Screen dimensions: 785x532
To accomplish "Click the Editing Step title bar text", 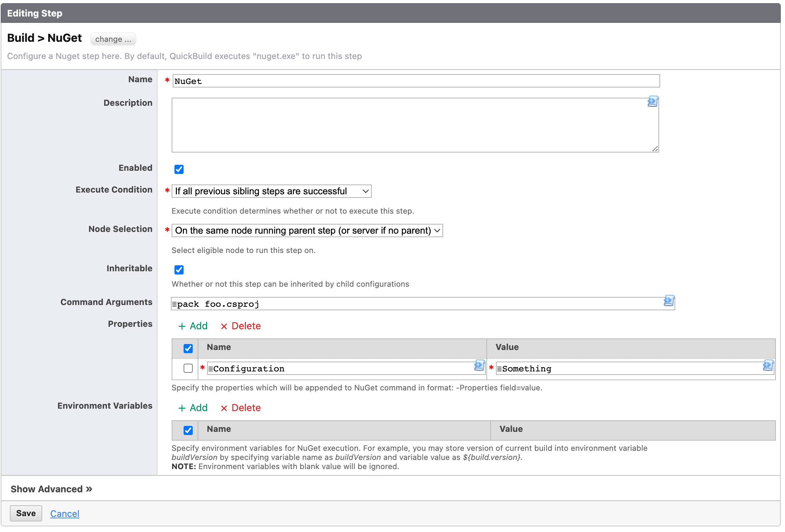I will pyautogui.click(x=34, y=13).
